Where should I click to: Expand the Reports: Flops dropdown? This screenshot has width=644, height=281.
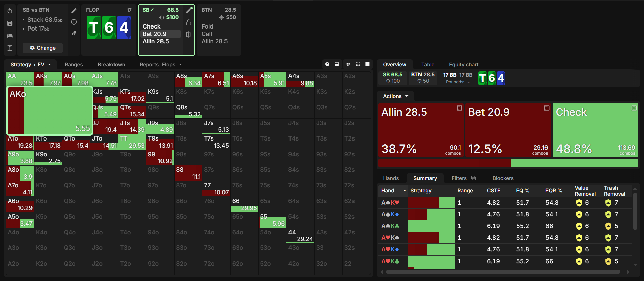(161, 64)
